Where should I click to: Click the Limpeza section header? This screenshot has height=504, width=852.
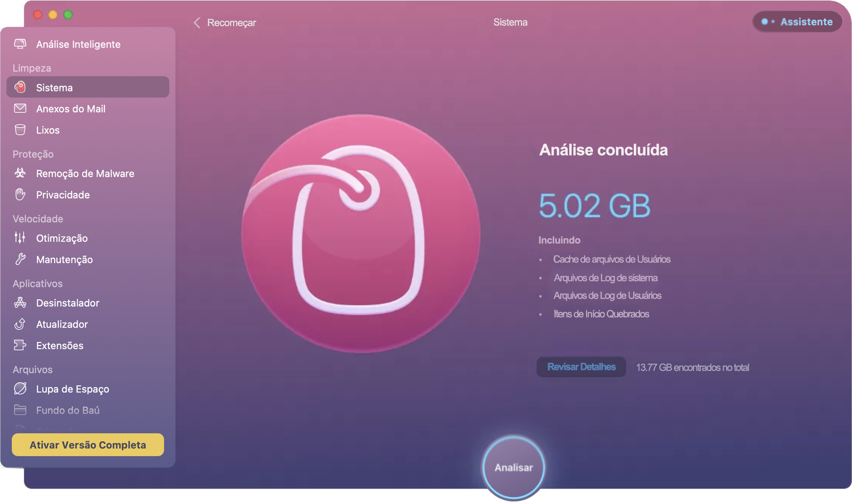(32, 68)
